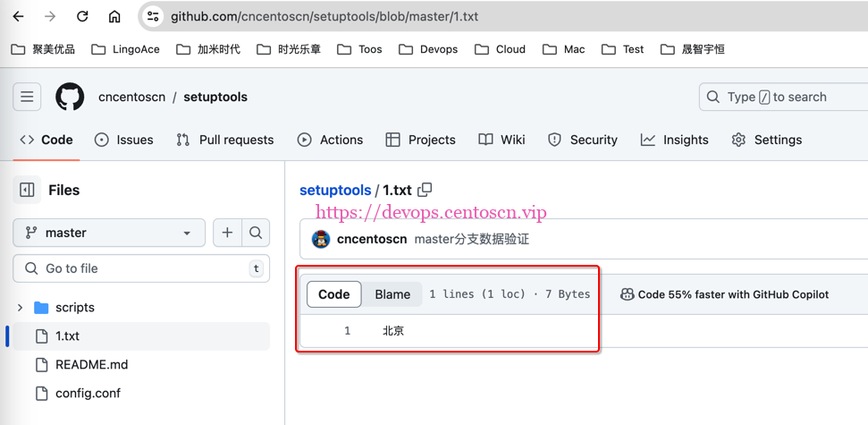
Task: Open the hamburger navigation menu
Action: [x=27, y=97]
